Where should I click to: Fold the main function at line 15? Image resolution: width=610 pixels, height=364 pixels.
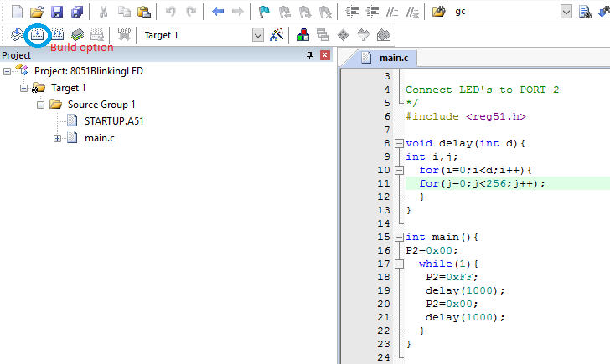pos(399,237)
